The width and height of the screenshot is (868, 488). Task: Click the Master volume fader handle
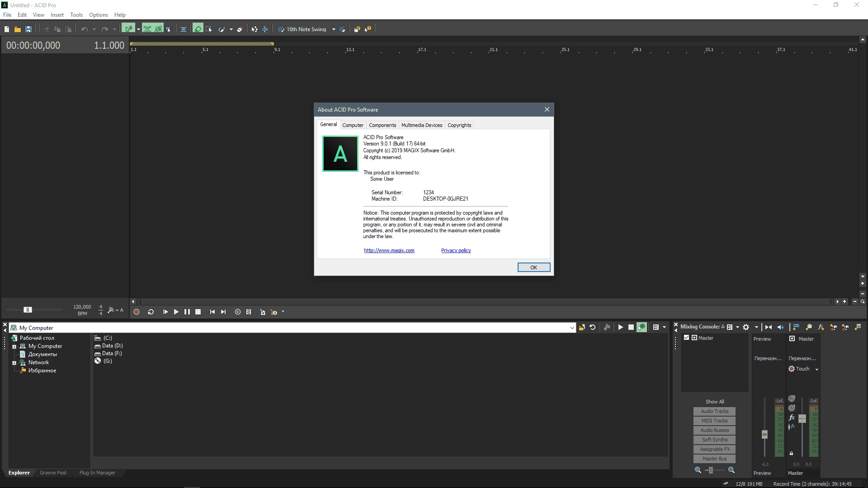802,419
